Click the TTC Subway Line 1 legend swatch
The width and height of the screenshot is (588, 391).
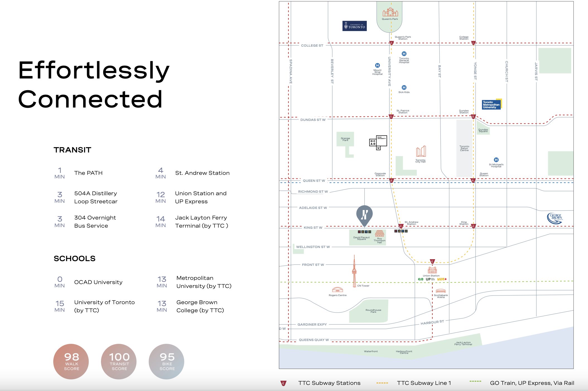click(382, 383)
